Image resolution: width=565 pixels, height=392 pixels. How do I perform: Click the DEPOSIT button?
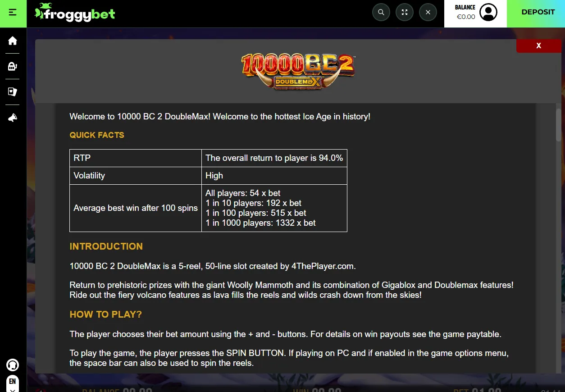click(x=538, y=13)
